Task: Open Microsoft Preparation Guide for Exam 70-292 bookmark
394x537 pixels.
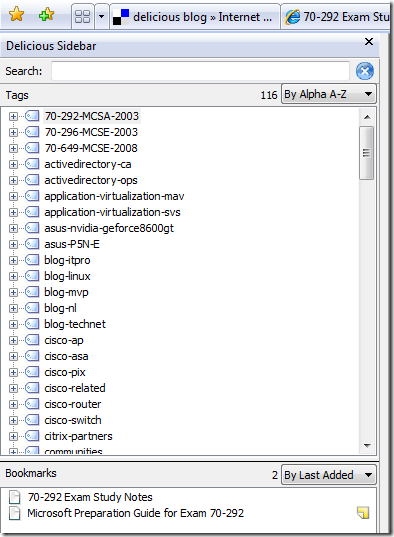Action: (135, 513)
